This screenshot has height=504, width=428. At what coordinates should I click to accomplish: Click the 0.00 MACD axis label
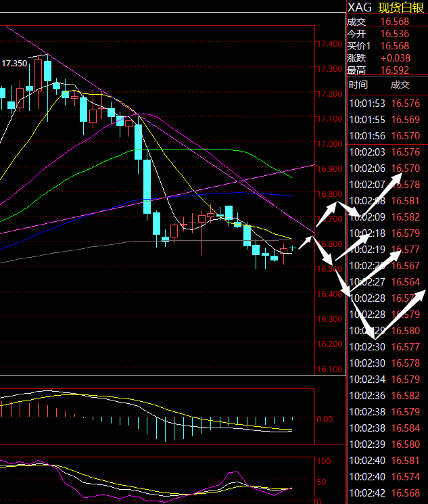[325, 419]
